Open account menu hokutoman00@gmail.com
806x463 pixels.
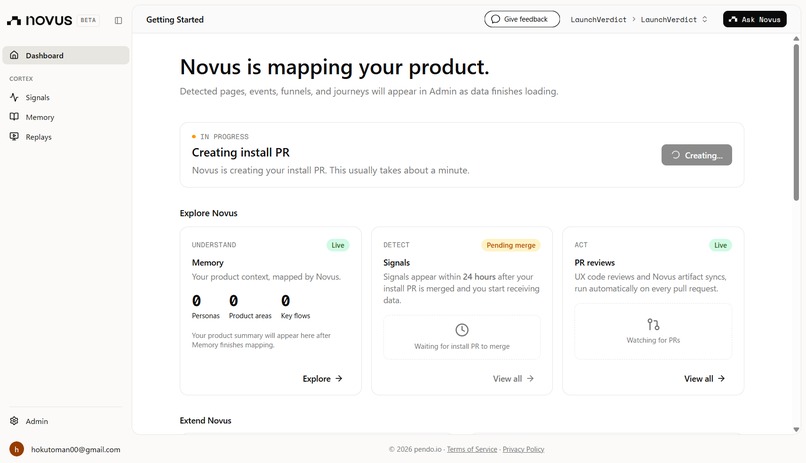pyautogui.click(x=66, y=449)
